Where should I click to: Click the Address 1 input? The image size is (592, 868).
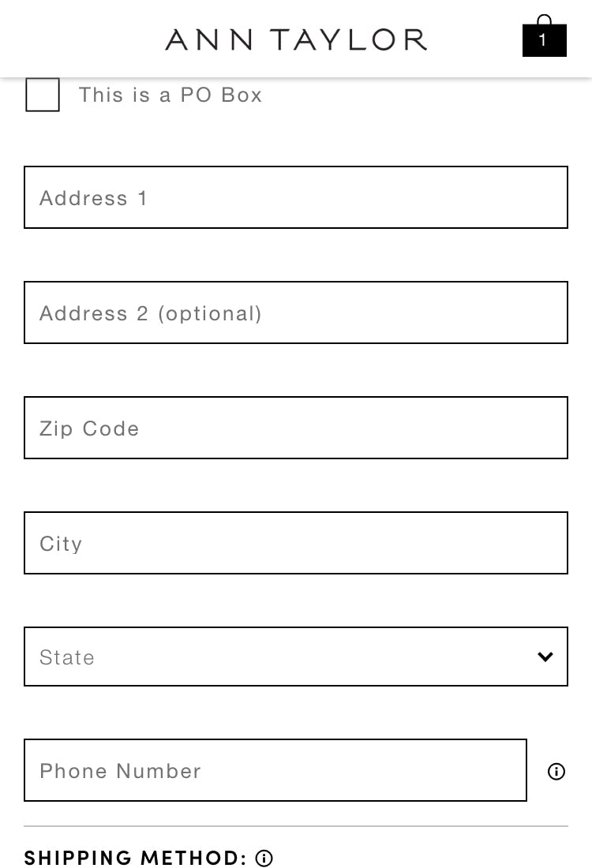296,197
